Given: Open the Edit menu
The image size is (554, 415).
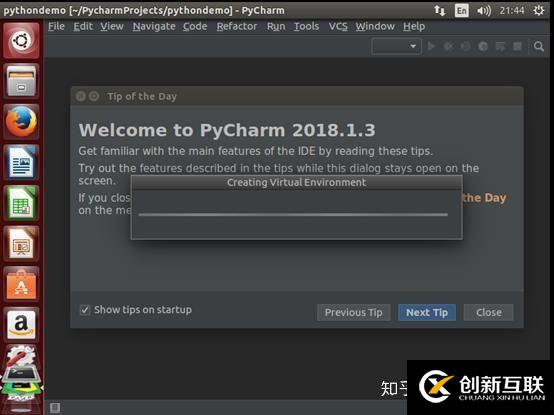Looking at the screenshot, I should pyautogui.click(x=83, y=26).
